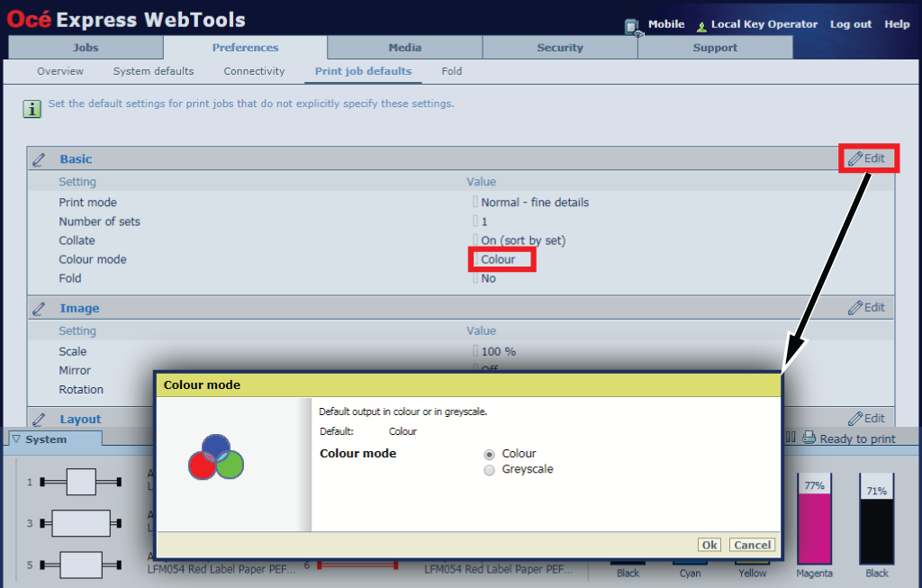Click the 'Colour mode' dialog title bar
Screen dimensions: 922x588
coord(468,385)
